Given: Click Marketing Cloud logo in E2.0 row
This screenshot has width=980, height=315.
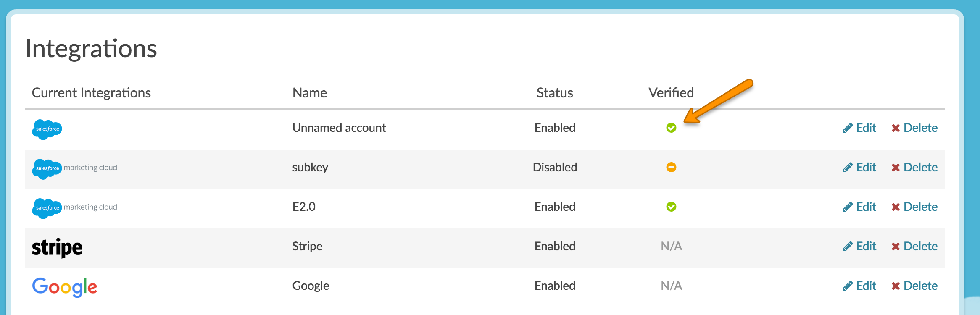Looking at the screenshot, I should 75,207.
